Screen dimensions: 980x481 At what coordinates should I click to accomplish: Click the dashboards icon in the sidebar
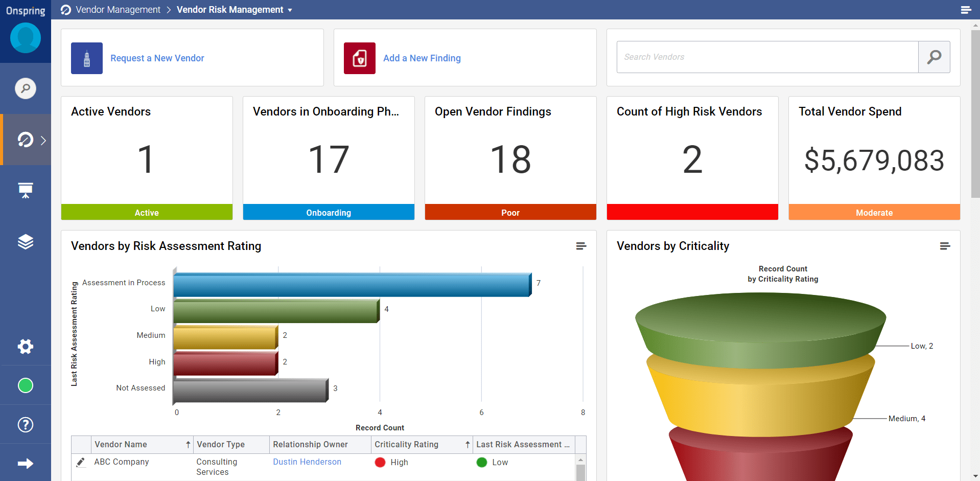pos(25,190)
